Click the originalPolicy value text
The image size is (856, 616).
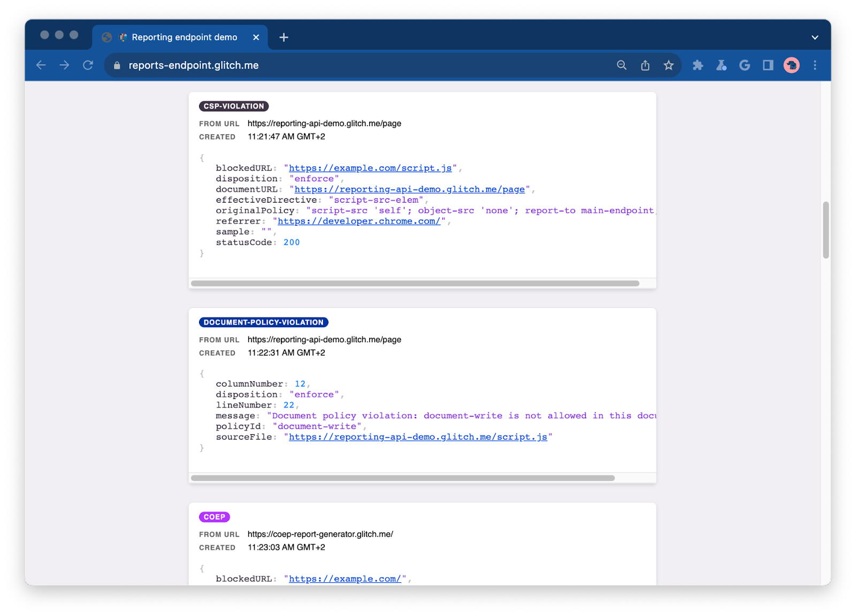coord(481,211)
